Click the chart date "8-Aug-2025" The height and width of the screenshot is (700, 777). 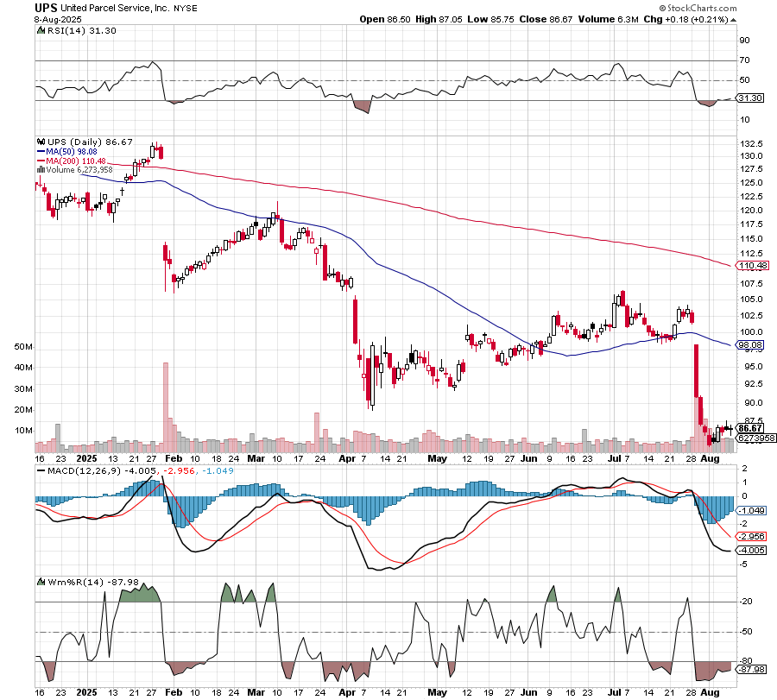click(x=58, y=20)
